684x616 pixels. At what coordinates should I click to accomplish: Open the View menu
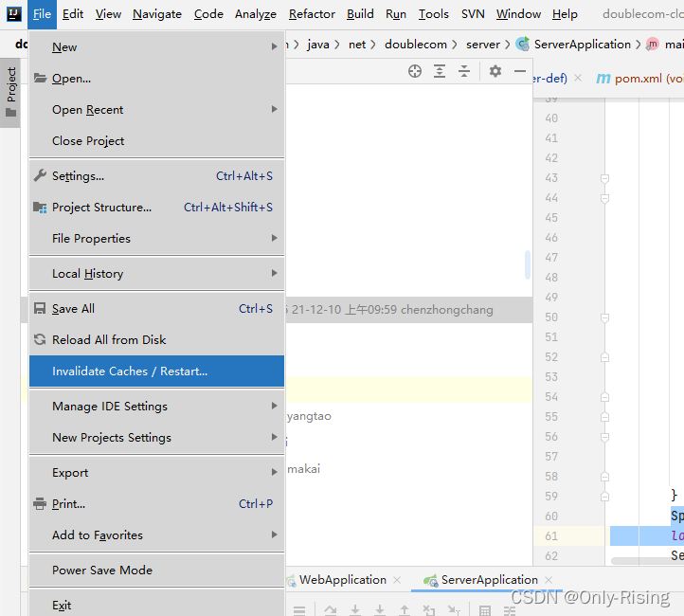(x=108, y=14)
